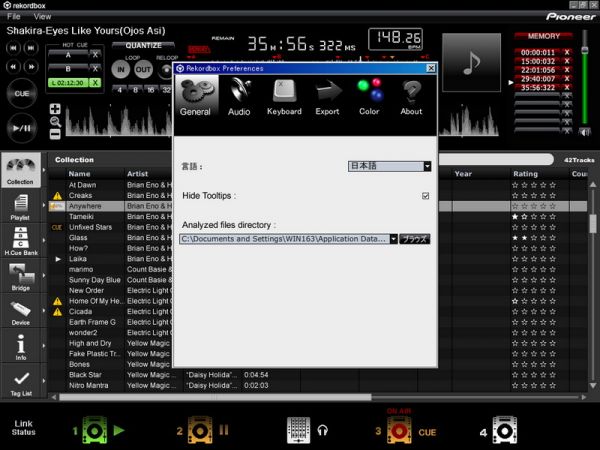The height and width of the screenshot is (450, 600).
Task: Zoom in the waveform with plus icon
Action: (55, 109)
